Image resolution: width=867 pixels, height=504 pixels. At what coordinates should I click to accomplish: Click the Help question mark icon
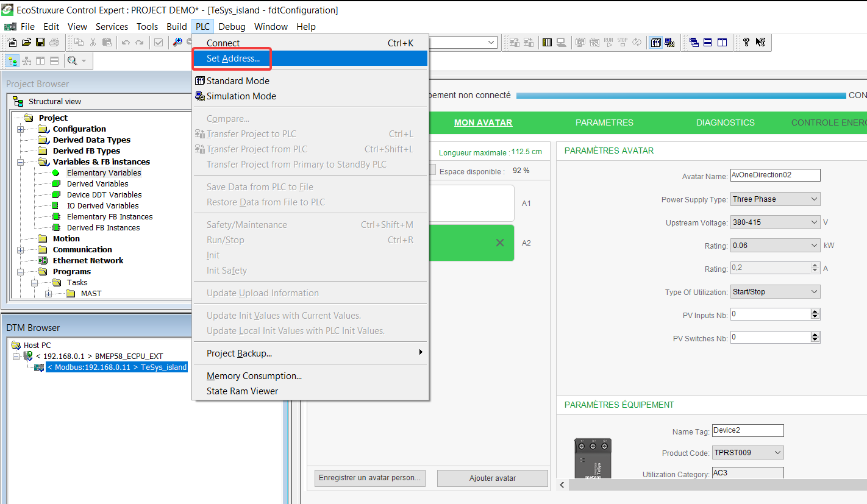[746, 42]
